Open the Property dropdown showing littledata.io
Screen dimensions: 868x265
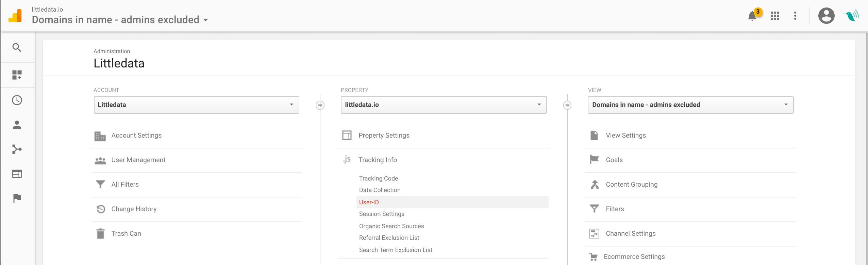444,105
